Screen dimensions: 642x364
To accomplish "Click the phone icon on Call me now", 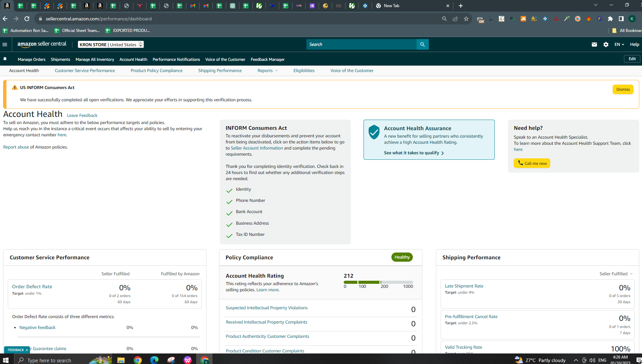I will (x=520, y=163).
